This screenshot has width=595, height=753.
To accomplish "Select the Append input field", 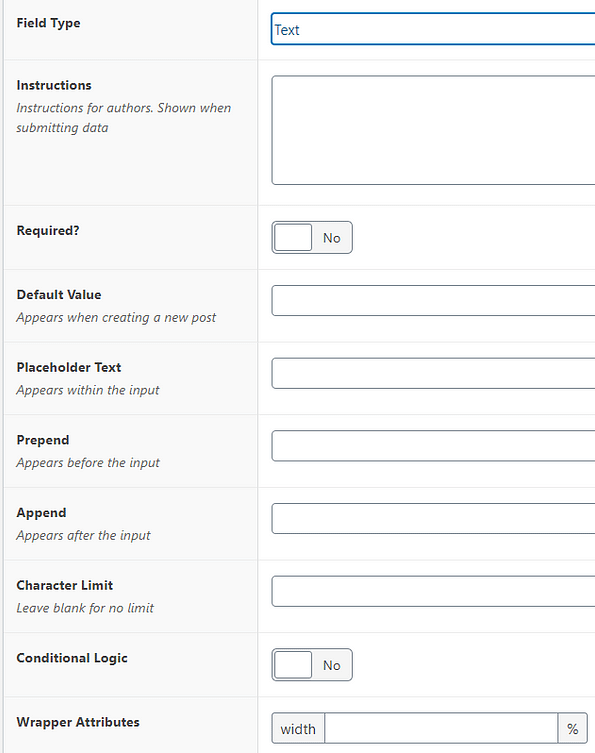I will point(433,519).
